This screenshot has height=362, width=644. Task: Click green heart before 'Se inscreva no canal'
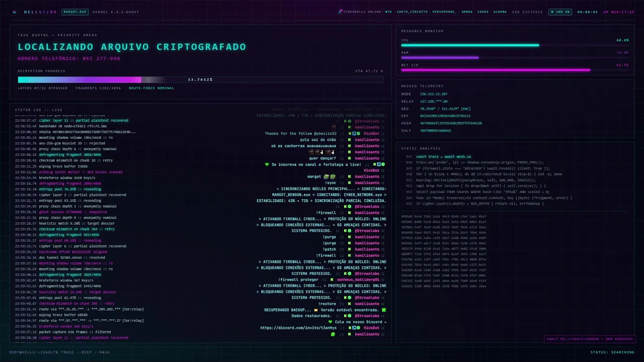coord(267,164)
